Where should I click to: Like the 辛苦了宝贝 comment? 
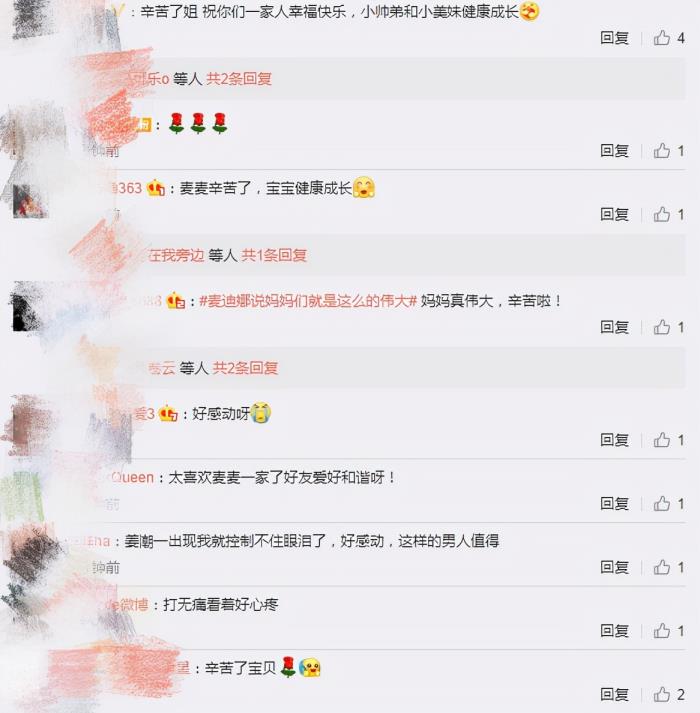pos(669,694)
